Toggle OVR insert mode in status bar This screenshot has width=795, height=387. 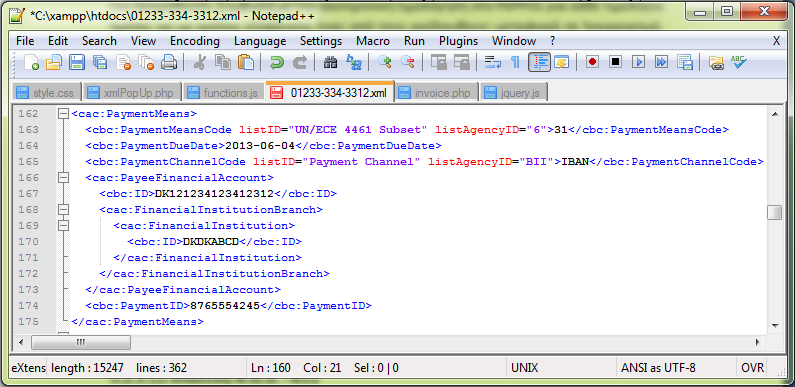point(752,368)
